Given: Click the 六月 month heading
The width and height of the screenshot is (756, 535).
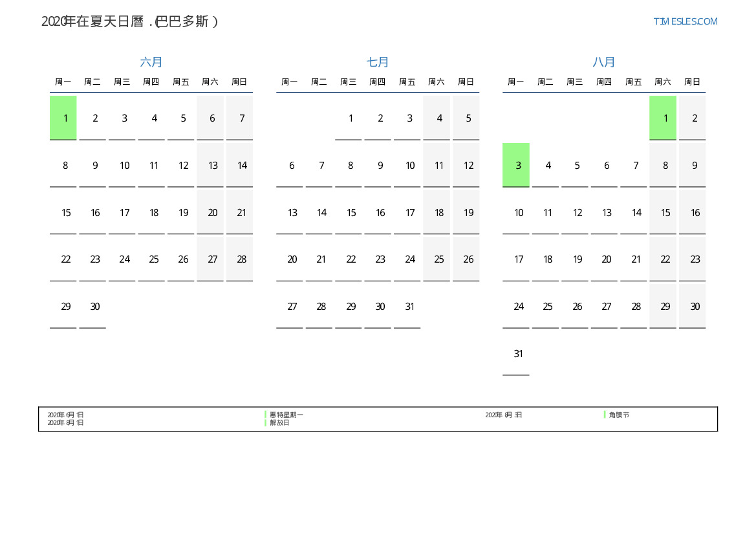Looking at the screenshot, I should click(151, 62).
